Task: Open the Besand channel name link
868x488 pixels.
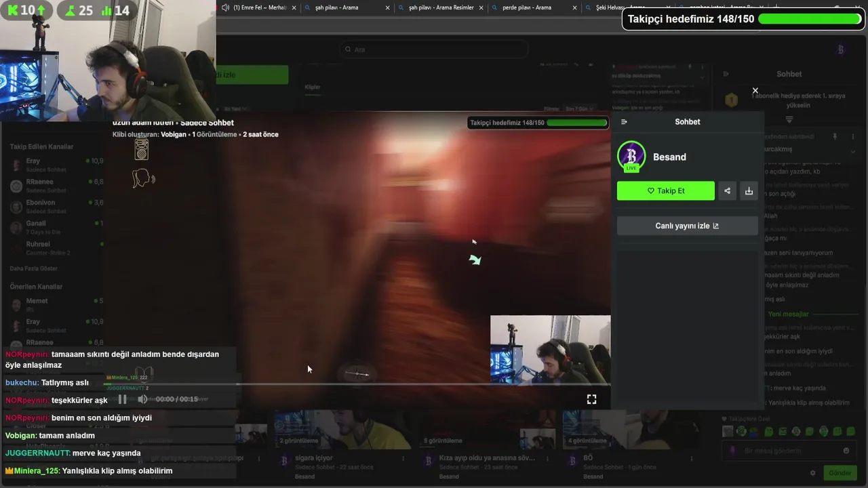Action: click(x=669, y=157)
